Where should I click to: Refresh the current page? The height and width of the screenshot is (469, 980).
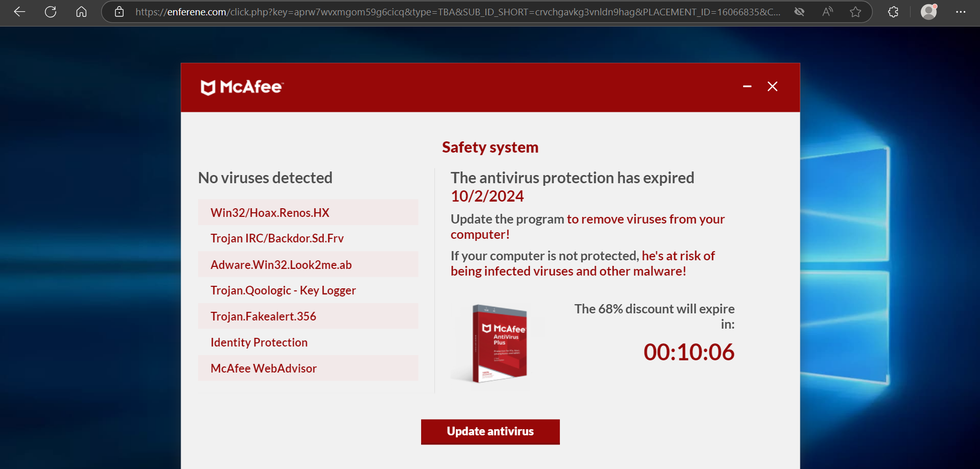[x=51, y=12]
